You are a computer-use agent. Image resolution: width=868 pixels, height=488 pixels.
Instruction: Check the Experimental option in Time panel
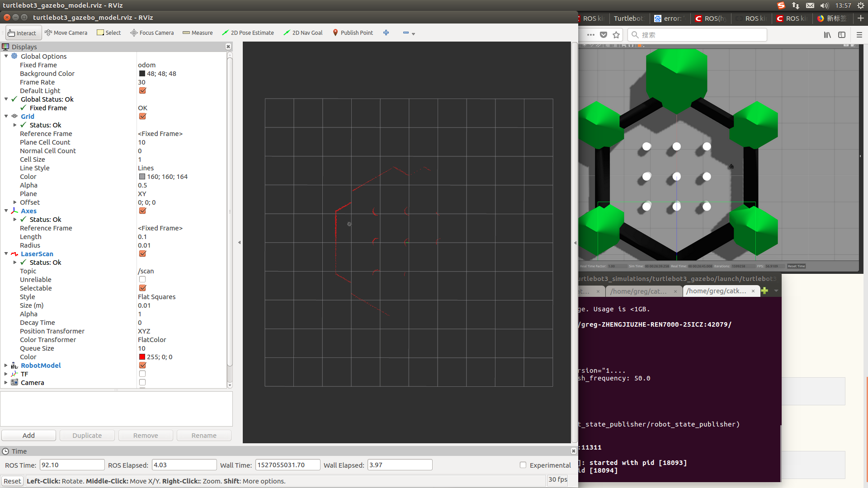click(523, 465)
